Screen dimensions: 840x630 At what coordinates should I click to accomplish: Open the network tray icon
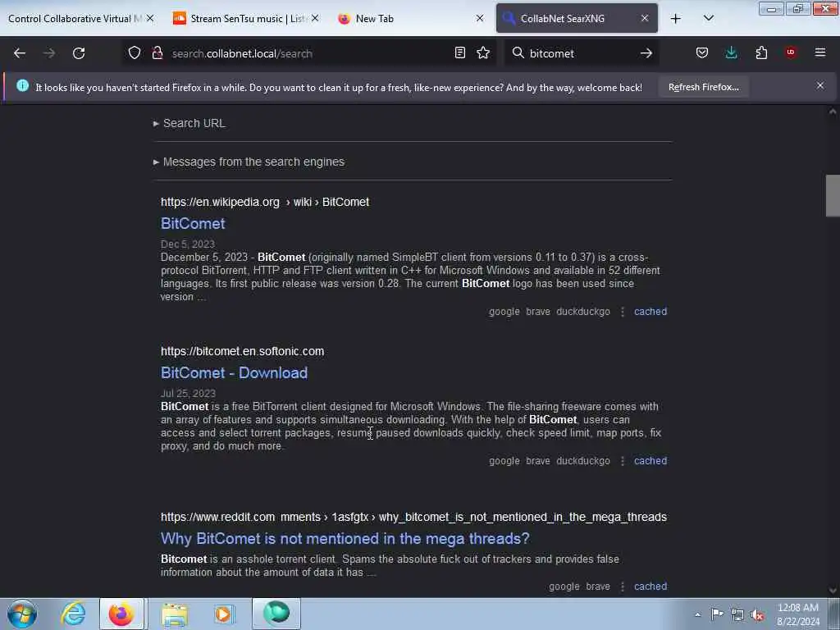pos(737,614)
